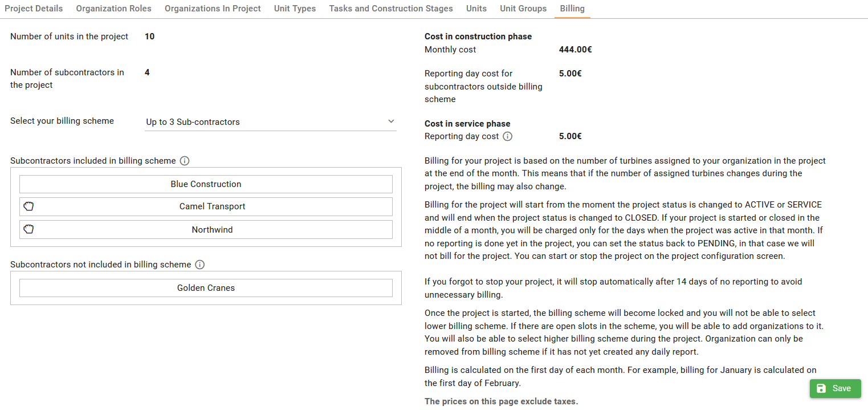Image resolution: width=868 pixels, height=410 pixels.
Task: Click the info icon beside Subcontractors not included
Action: [199, 265]
